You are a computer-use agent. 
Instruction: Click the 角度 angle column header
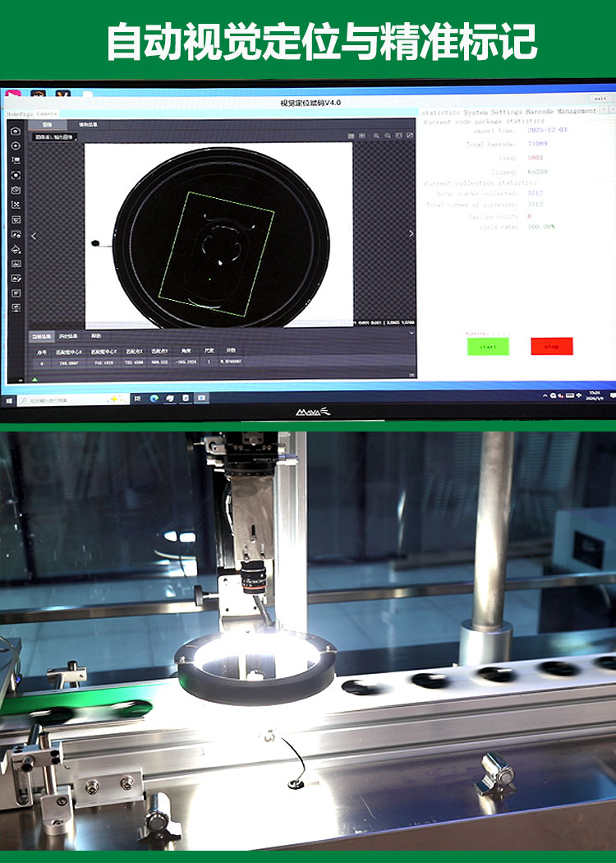(186, 351)
